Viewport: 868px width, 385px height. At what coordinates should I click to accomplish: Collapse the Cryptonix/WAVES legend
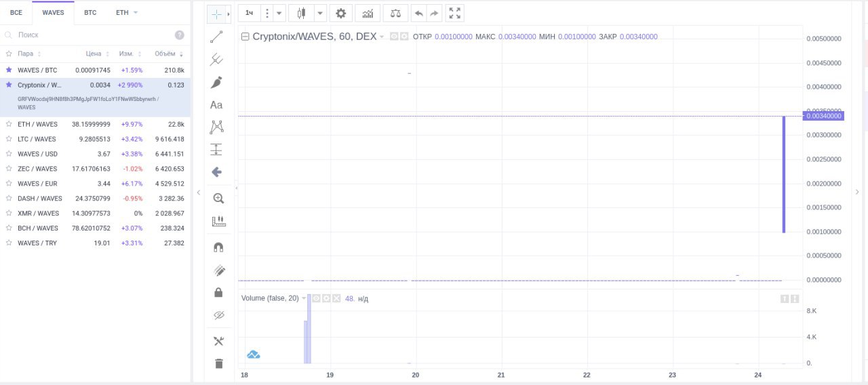pos(245,37)
